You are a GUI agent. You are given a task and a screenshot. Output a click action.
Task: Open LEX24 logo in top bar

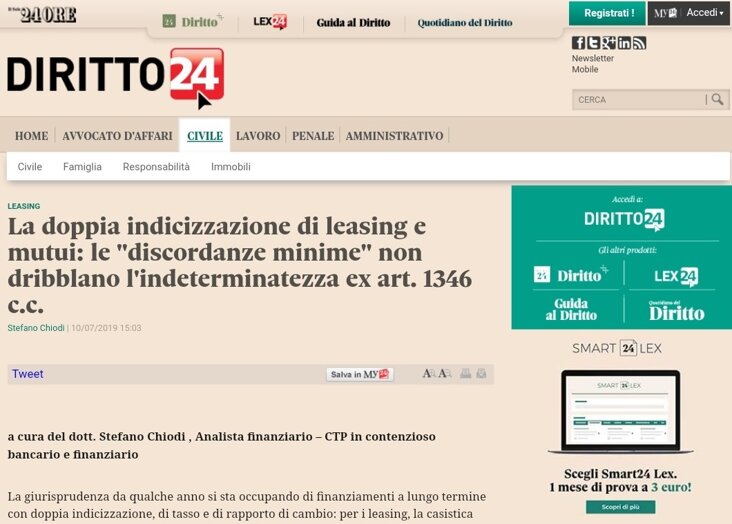(270, 21)
